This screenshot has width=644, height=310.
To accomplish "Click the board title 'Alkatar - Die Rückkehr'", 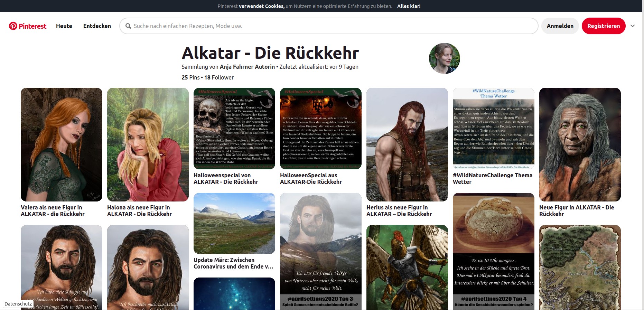I will [x=270, y=53].
